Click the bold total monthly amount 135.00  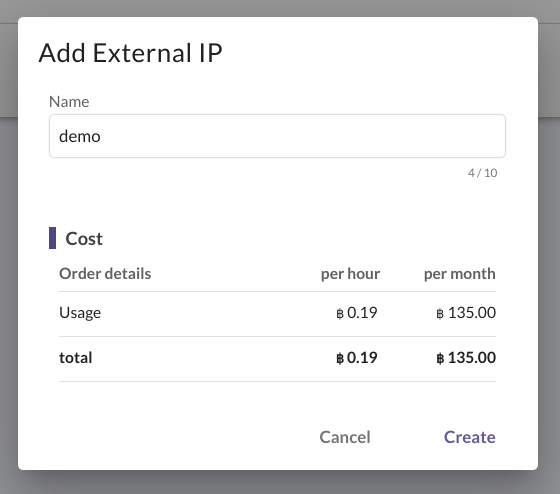point(472,358)
